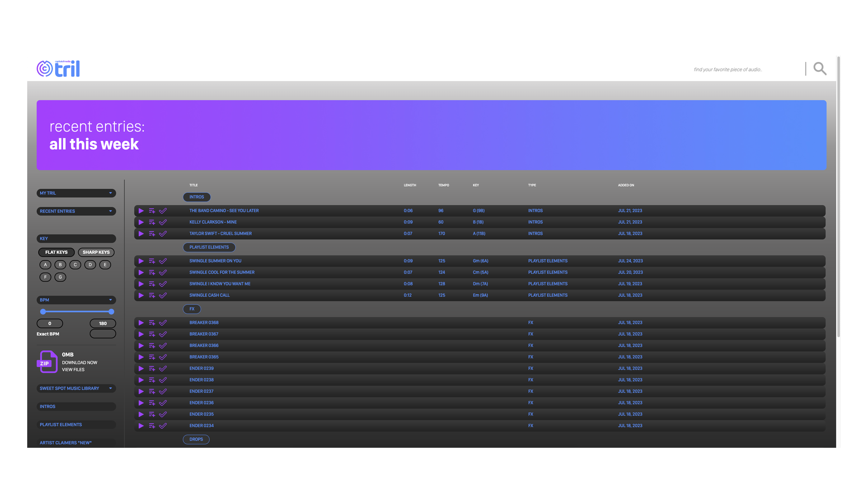Play Ender 0237 track
Viewport: 868px width, 500px height.
[141, 391]
